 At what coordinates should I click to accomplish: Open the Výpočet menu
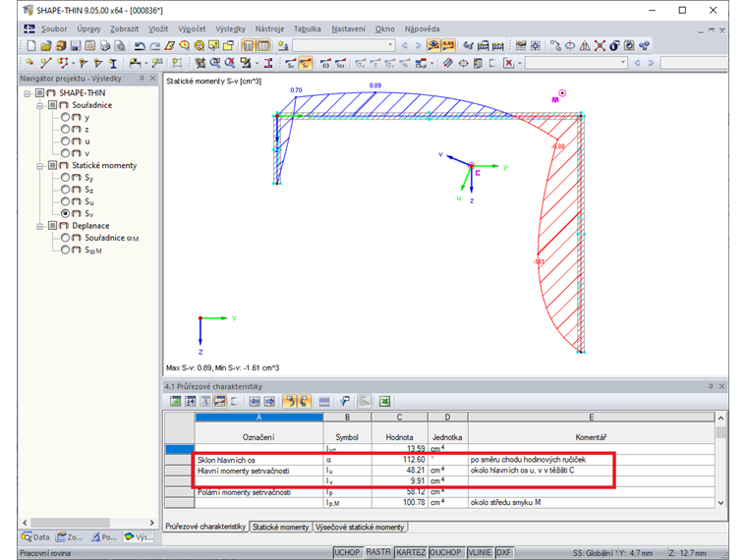(192, 29)
